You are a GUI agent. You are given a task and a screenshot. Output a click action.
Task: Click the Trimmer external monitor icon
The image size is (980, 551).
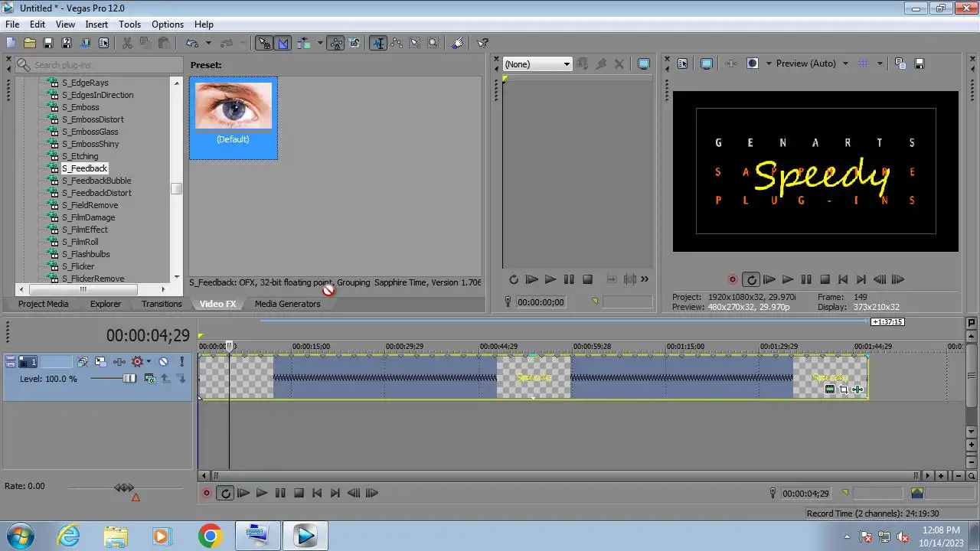tap(644, 64)
